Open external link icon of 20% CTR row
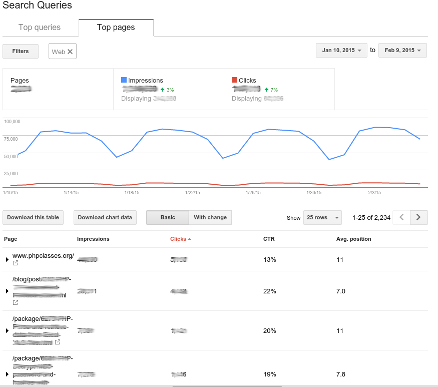The height and width of the screenshot is (387, 438). coord(57,342)
